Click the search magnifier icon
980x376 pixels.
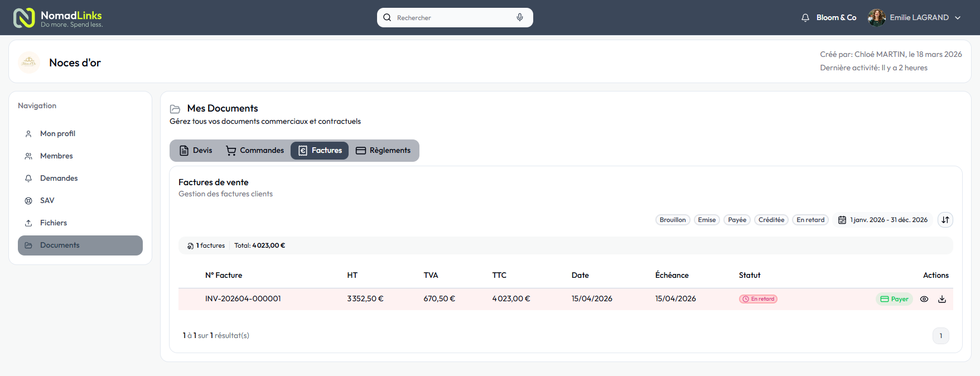click(387, 17)
